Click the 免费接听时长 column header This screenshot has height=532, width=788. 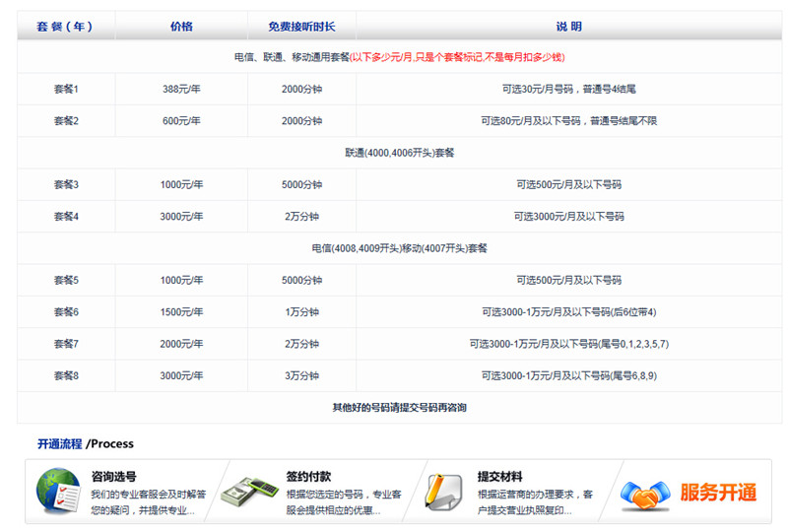coord(301,27)
